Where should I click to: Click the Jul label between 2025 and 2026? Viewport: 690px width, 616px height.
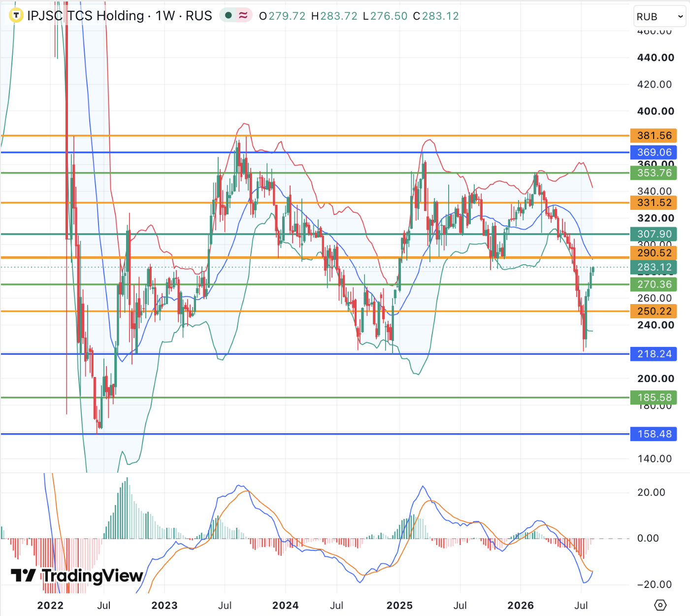[460, 606]
